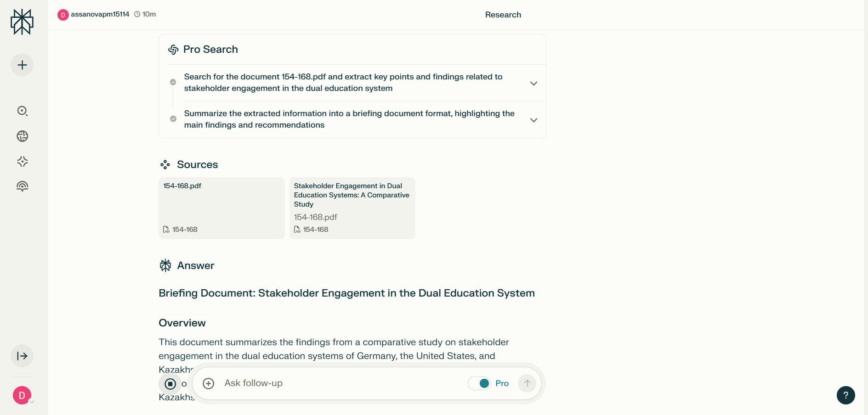
Task: Expand the 'Search for the document' step
Action: [533, 83]
